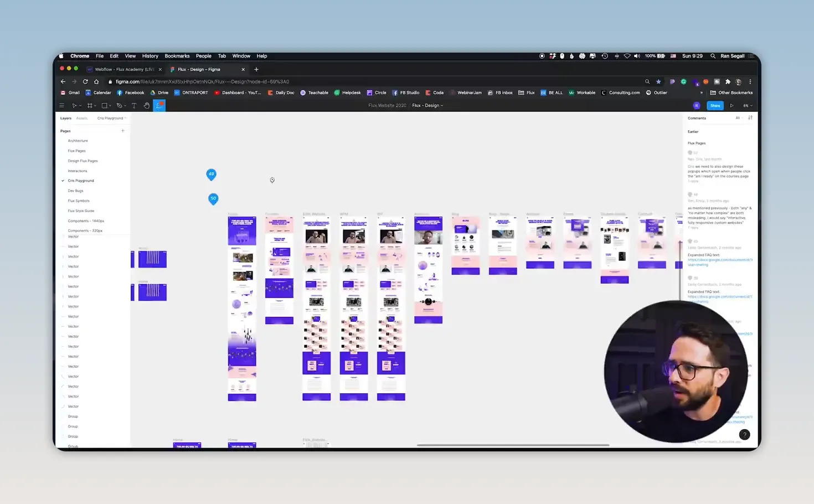Click the blue Share button
The image size is (814, 504).
tap(715, 106)
